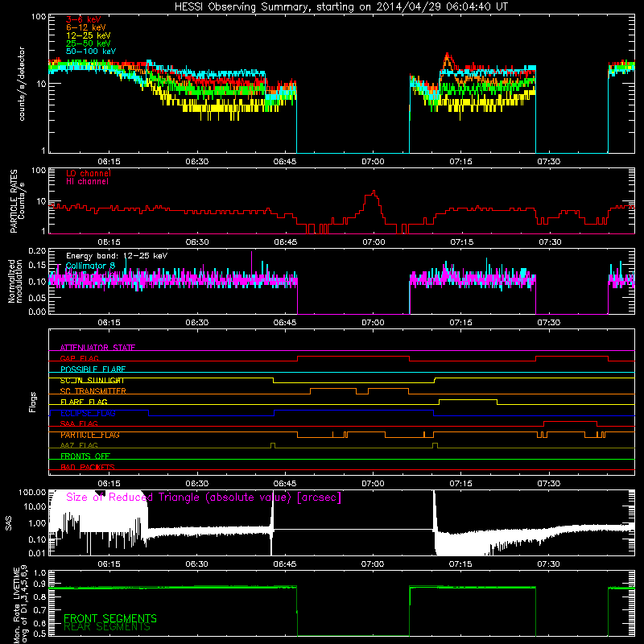Image resolution: width=644 pixels, height=644 pixels.
Task: Click the raised SAA_FLAG step segment
Action: pos(570,422)
